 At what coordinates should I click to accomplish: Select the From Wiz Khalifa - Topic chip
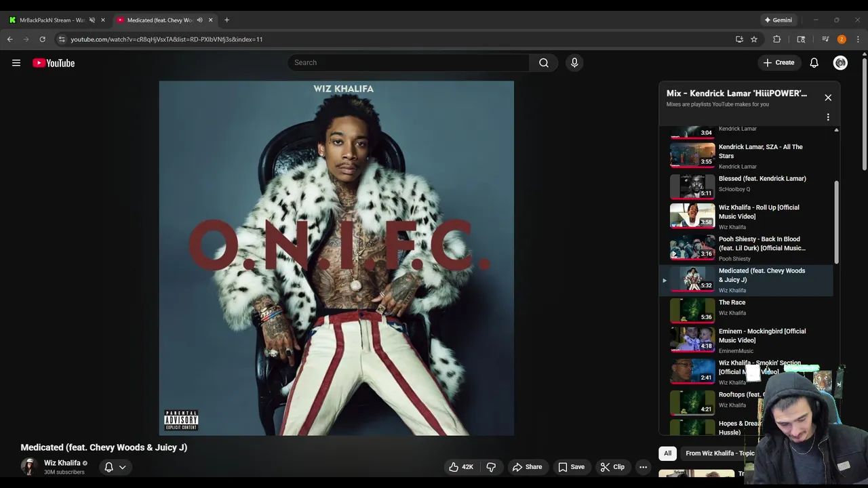tap(719, 453)
